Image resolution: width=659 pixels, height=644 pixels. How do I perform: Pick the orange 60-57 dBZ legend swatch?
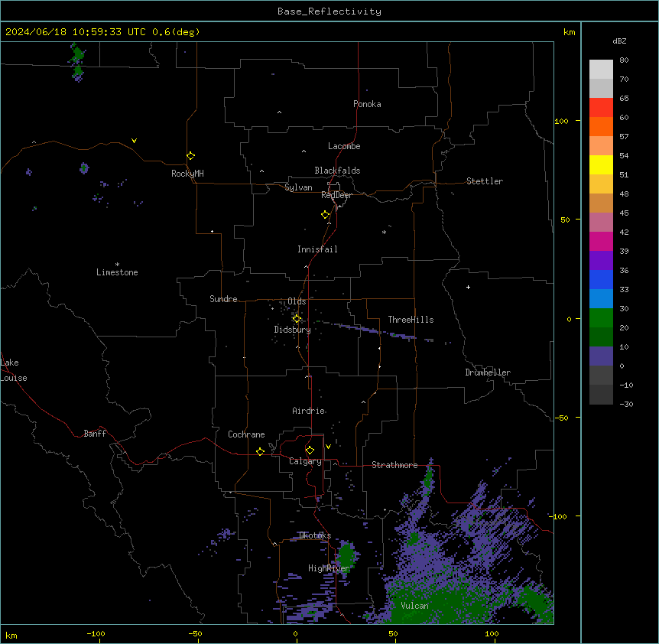coord(601,127)
